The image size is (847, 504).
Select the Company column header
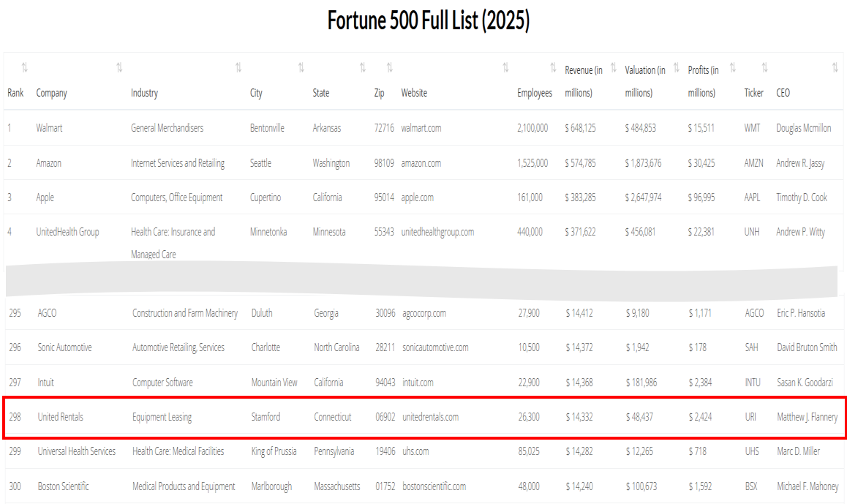(51, 93)
